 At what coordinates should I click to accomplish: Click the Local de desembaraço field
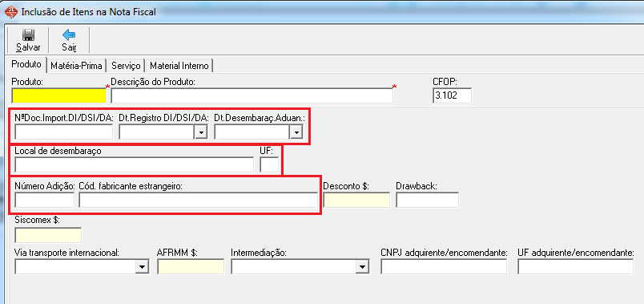pyautogui.click(x=135, y=165)
